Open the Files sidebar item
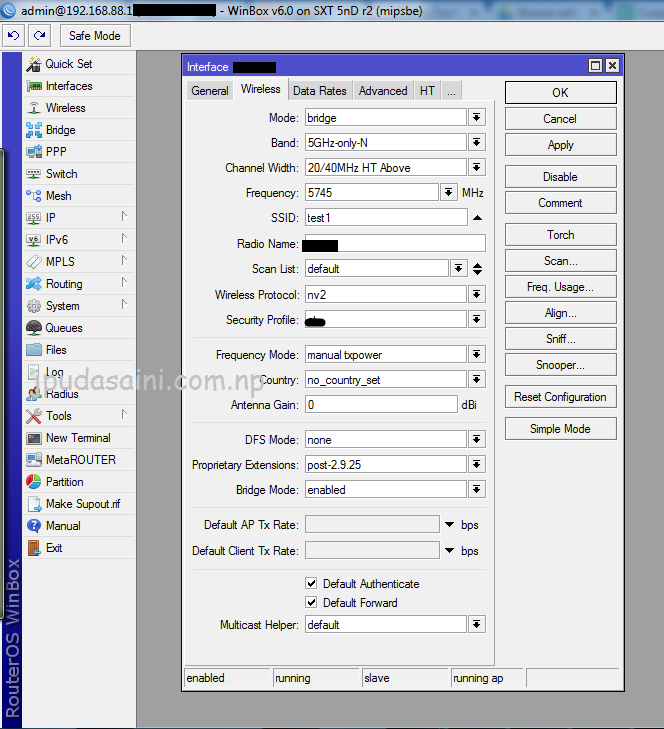 [79, 350]
